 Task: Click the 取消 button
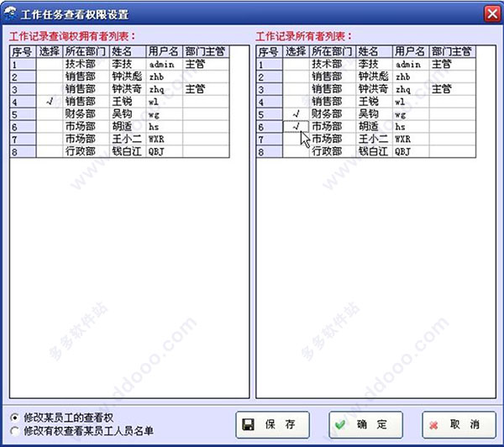click(x=459, y=424)
